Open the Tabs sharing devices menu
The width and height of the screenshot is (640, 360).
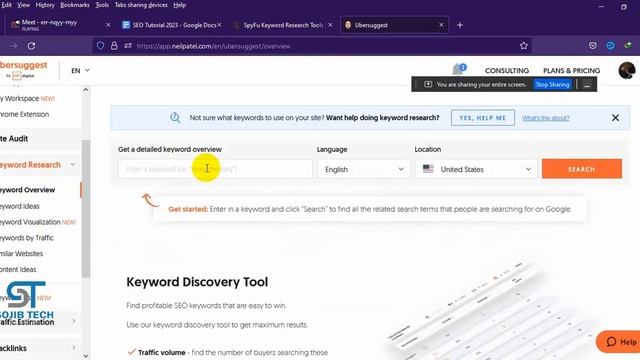141,5
